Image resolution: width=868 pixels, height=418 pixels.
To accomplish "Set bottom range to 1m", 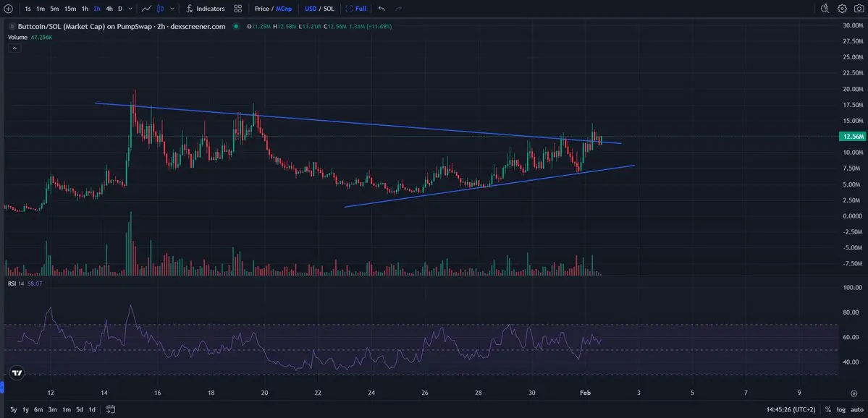I will [67, 410].
